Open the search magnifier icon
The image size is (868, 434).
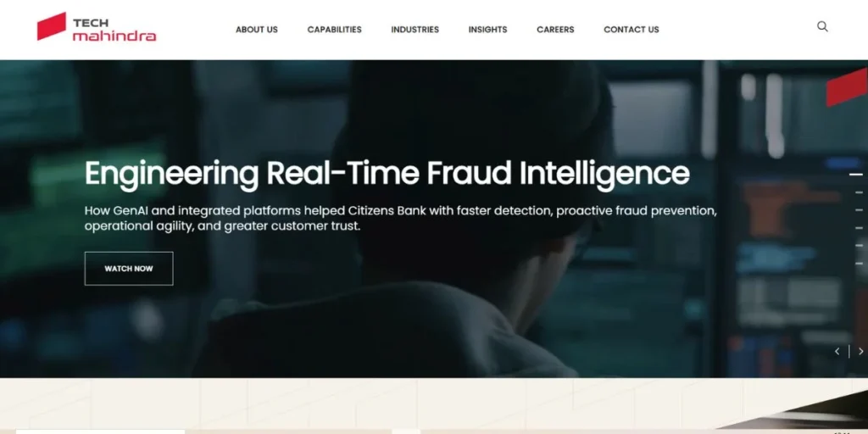(x=822, y=26)
